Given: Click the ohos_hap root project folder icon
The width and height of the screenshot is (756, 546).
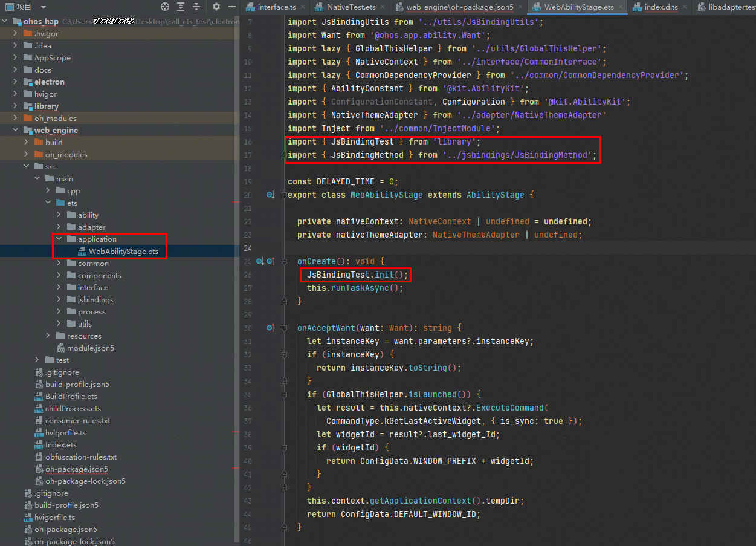Looking at the screenshot, I should (17, 21).
